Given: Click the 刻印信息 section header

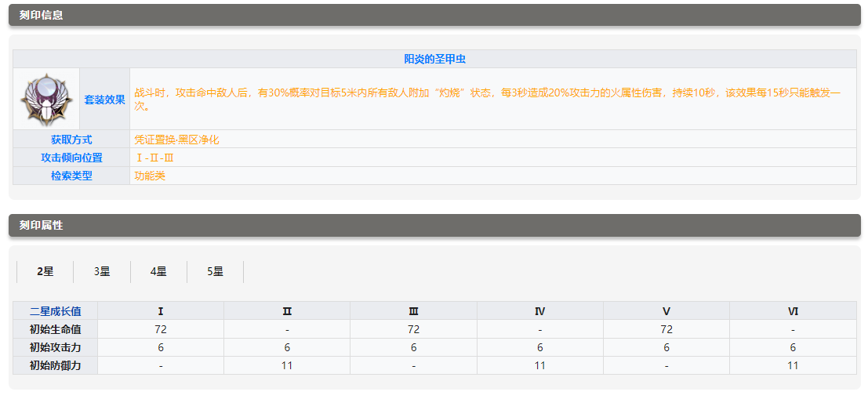Looking at the screenshot, I should [41, 15].
